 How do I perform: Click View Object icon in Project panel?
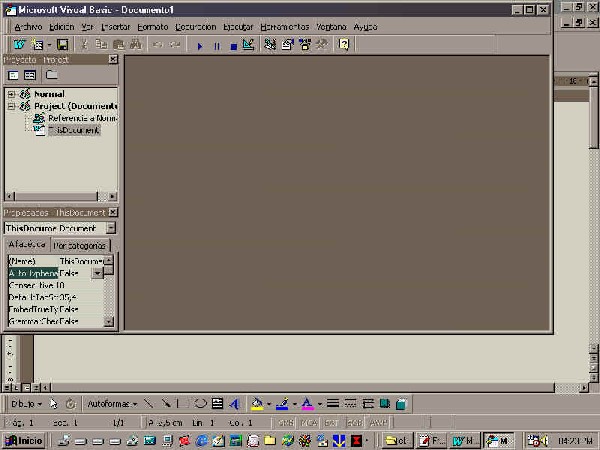click(x=30, y=75)
